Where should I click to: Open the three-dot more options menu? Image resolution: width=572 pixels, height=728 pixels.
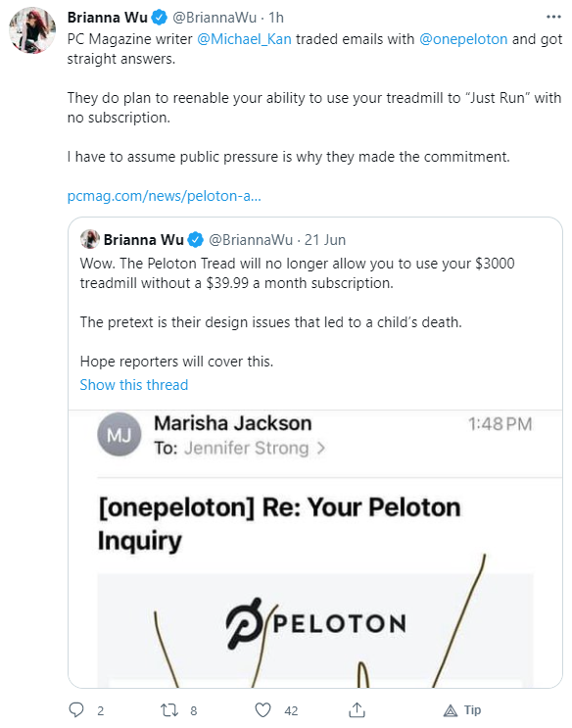click(553, 17)
